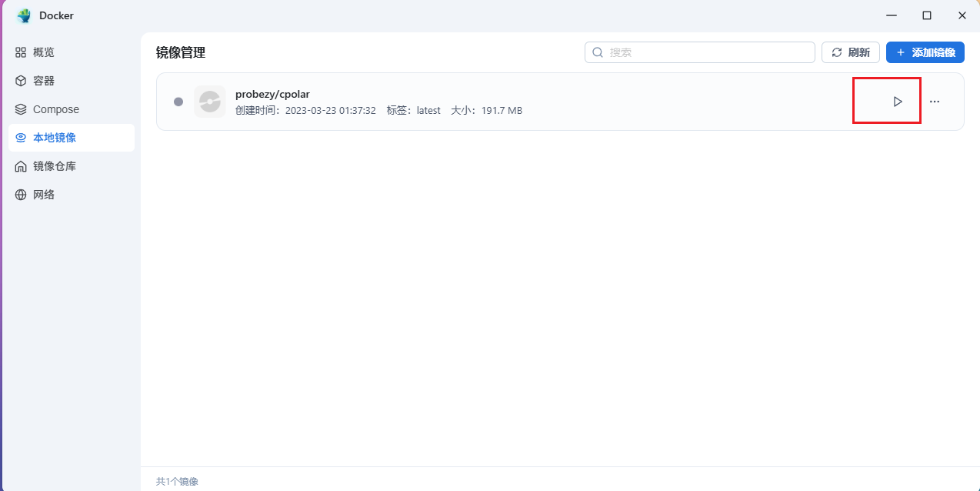
Task: Minimize the Docker window
Action: click(x=892, y=15)
